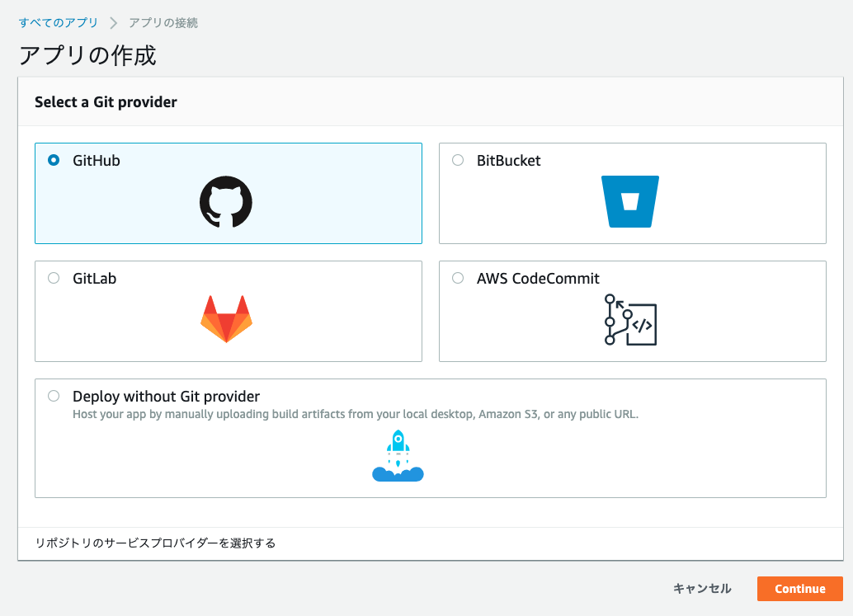Click the rocket launch deploy icon

(398, 456)
